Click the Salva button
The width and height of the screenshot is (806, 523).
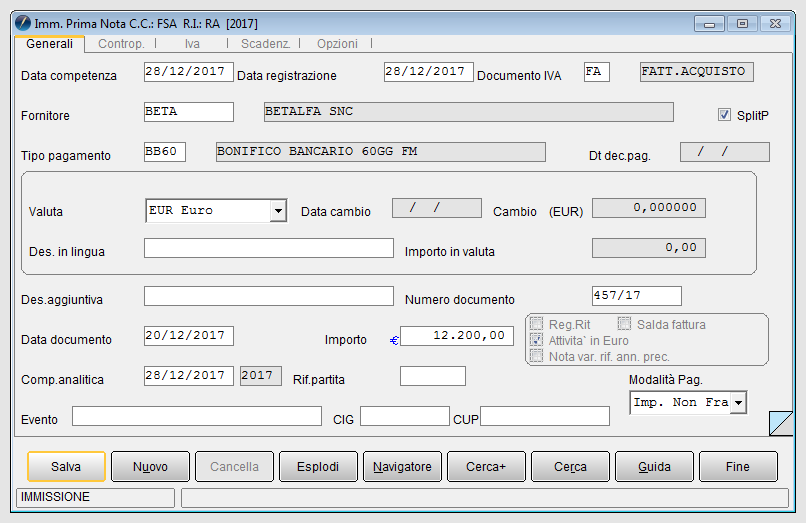tap(66, 466)
